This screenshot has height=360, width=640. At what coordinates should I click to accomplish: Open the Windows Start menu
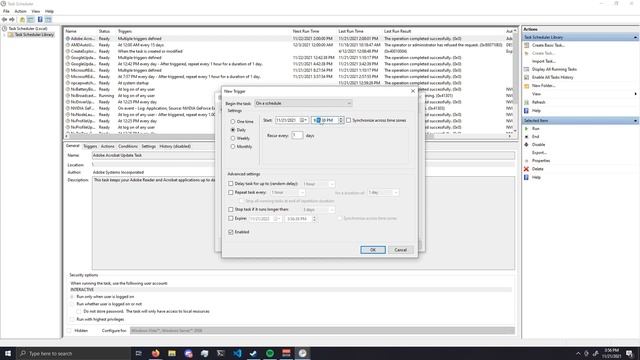click(8, 353)
